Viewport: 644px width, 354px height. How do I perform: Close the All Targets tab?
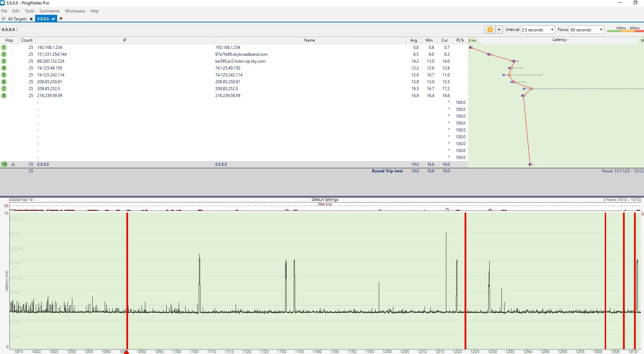click(31, 19)
